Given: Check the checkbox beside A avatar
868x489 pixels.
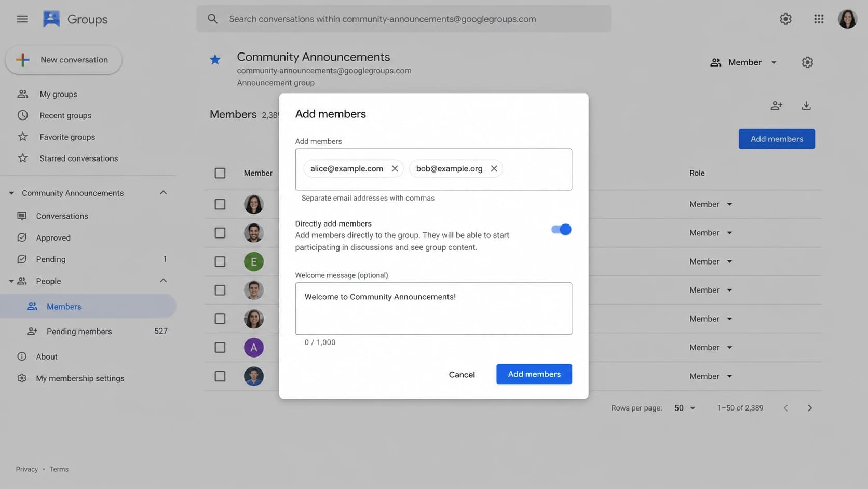Looking at the screenshot, I should pos(220,348).
